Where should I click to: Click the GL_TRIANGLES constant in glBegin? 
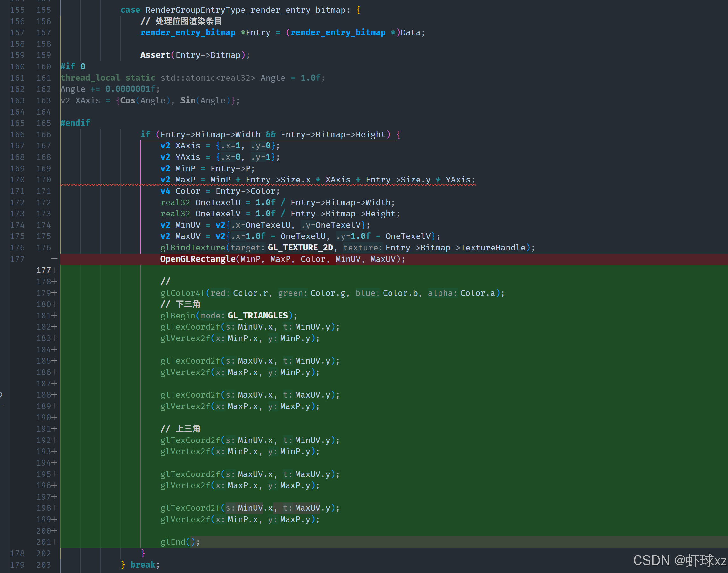258,316
